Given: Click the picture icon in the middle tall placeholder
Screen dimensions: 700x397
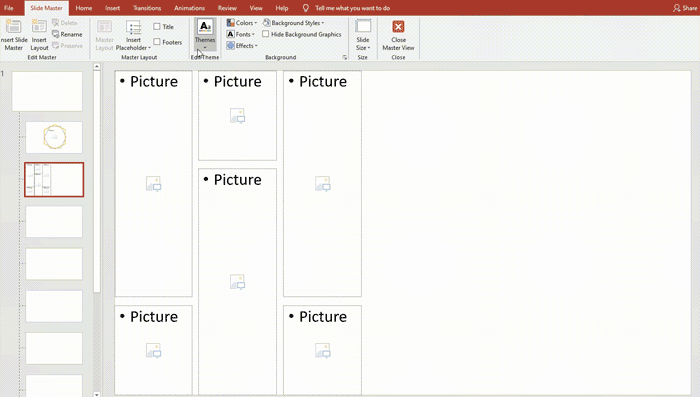Looking at the screenshot, I should coord(238,282).
